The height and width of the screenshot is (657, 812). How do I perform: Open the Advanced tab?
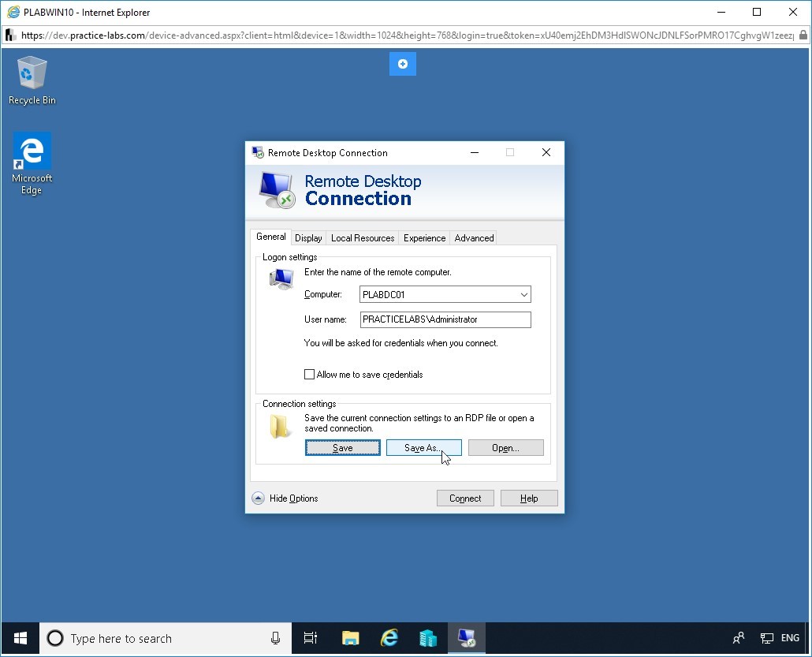click(x=474, y=238)
